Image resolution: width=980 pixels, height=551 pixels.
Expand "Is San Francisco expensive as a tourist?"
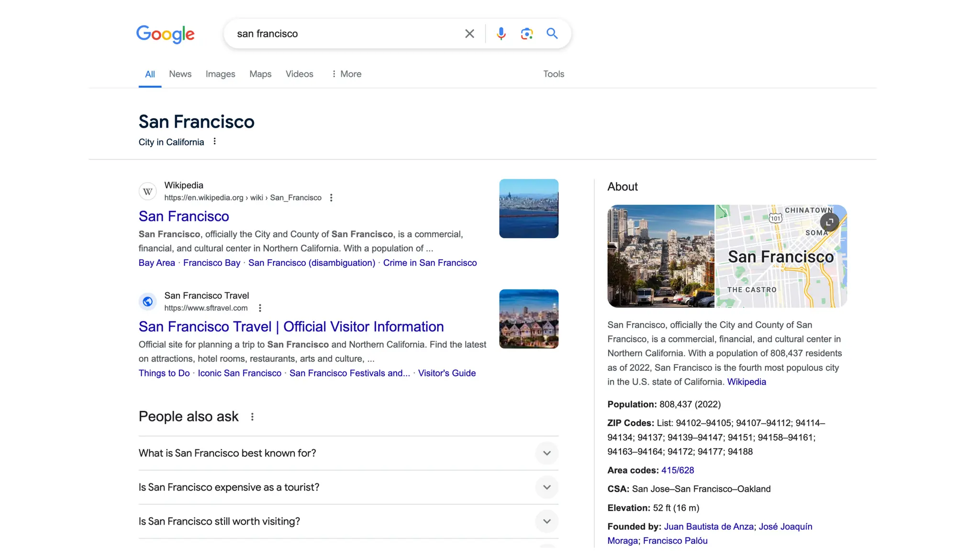pyautogui.click(x=546, y=487)
